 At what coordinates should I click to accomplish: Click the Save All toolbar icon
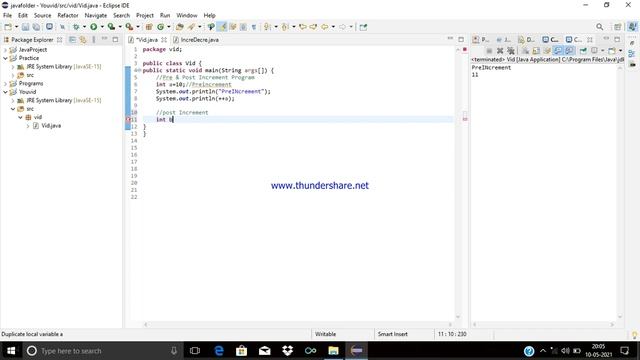point(36,27)
